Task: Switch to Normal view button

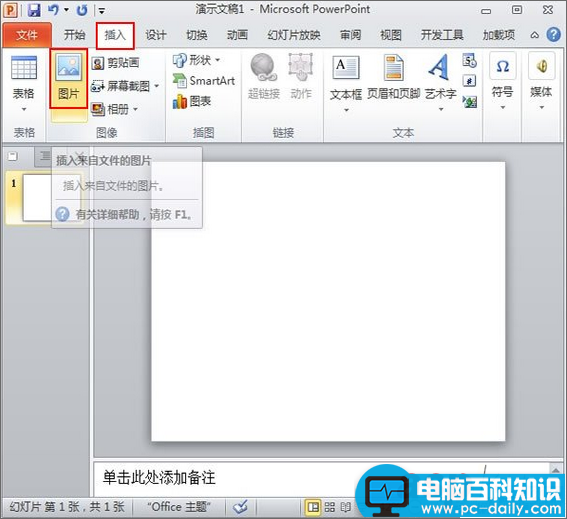Action: coord(313,507)
